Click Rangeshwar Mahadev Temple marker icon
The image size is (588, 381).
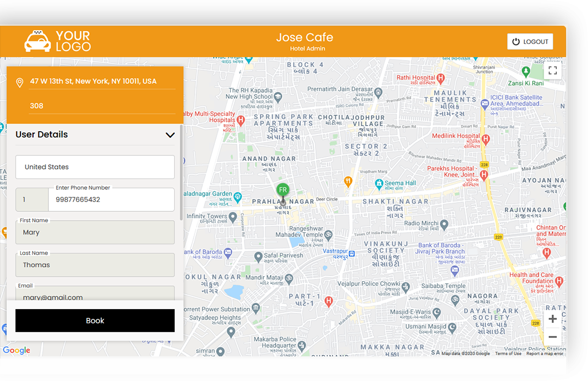click(x=329, y=235)
